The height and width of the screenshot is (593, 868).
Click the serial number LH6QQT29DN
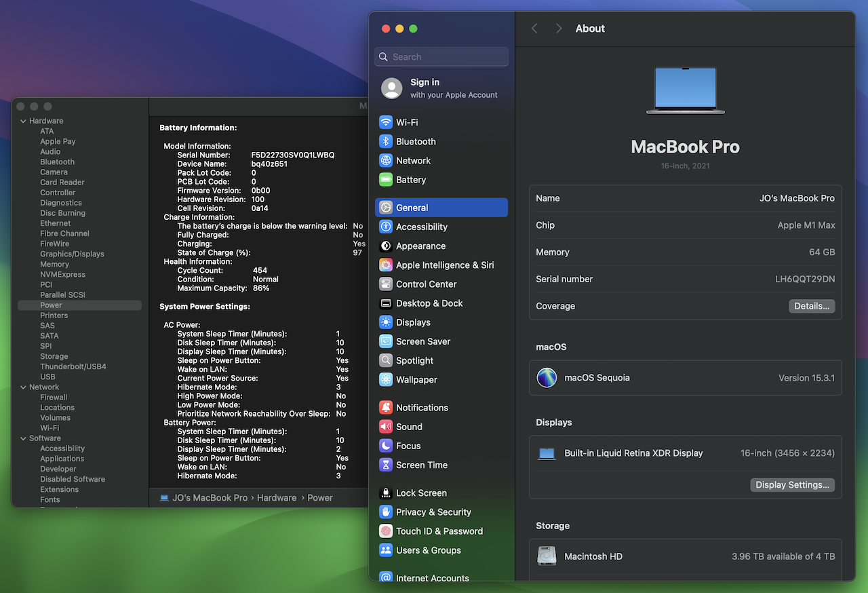click(x=805, y=279)
